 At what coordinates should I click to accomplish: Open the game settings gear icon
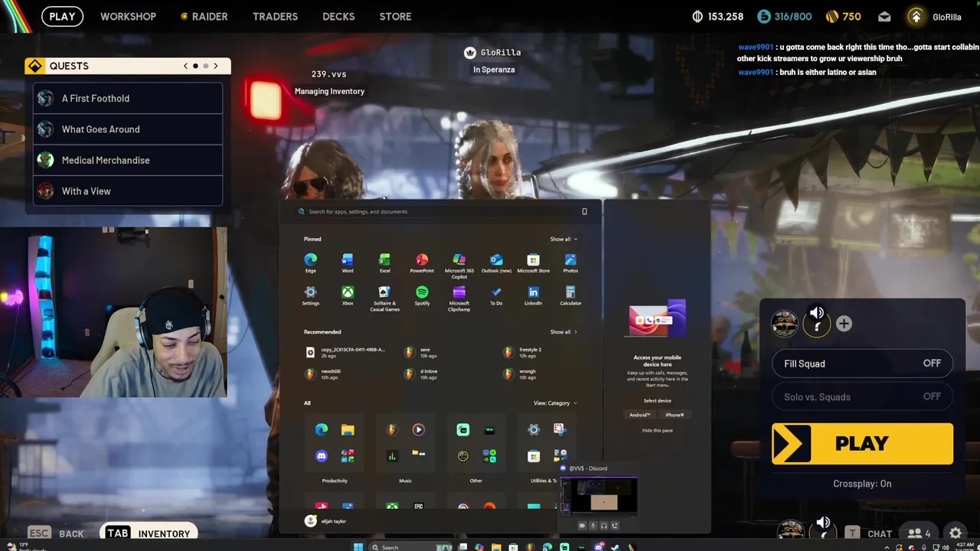click(x=955, y=533)
